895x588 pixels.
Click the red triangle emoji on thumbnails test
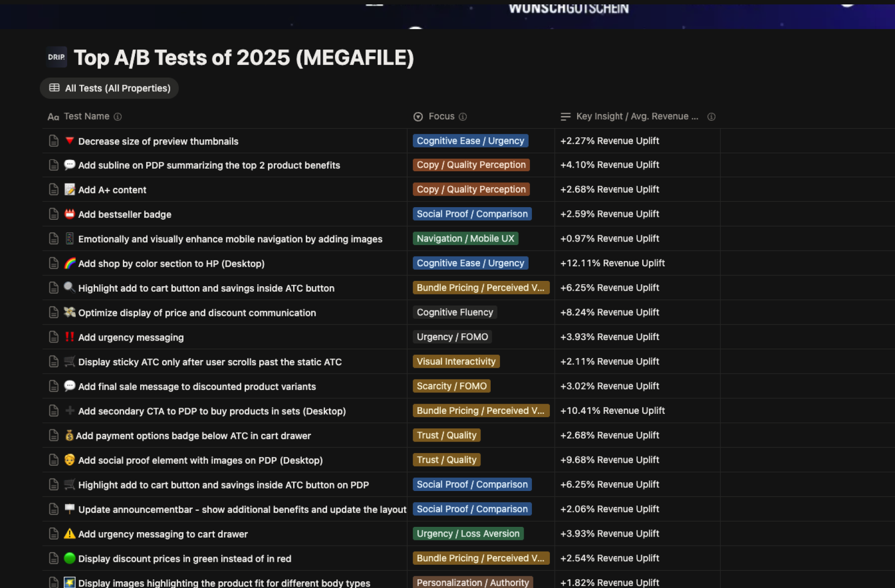pos(69,141)
